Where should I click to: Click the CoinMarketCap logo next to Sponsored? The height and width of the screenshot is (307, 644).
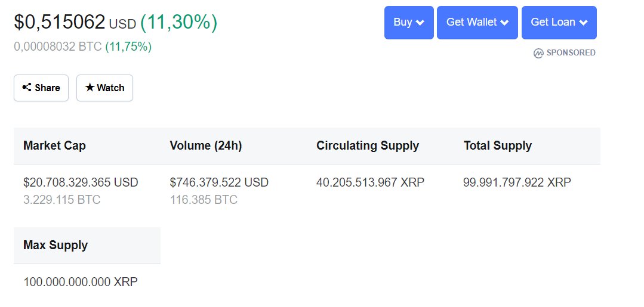[x=538, y=53]
